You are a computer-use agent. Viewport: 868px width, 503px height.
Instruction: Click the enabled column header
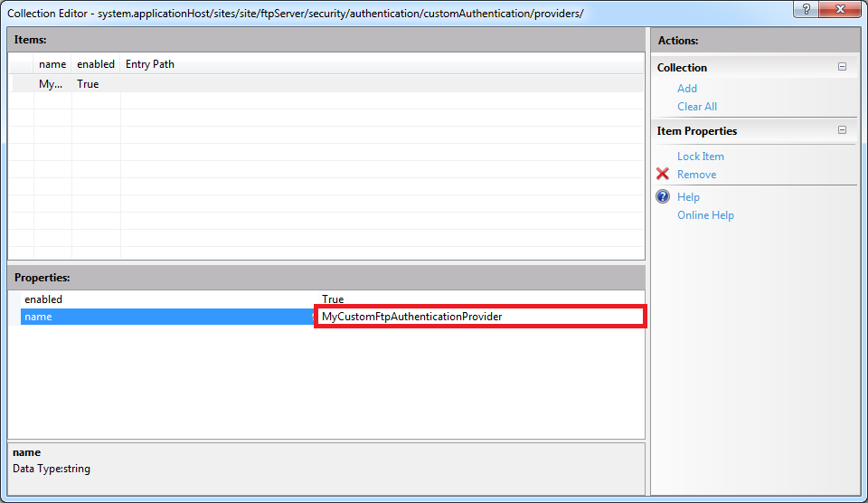(96, 64)
